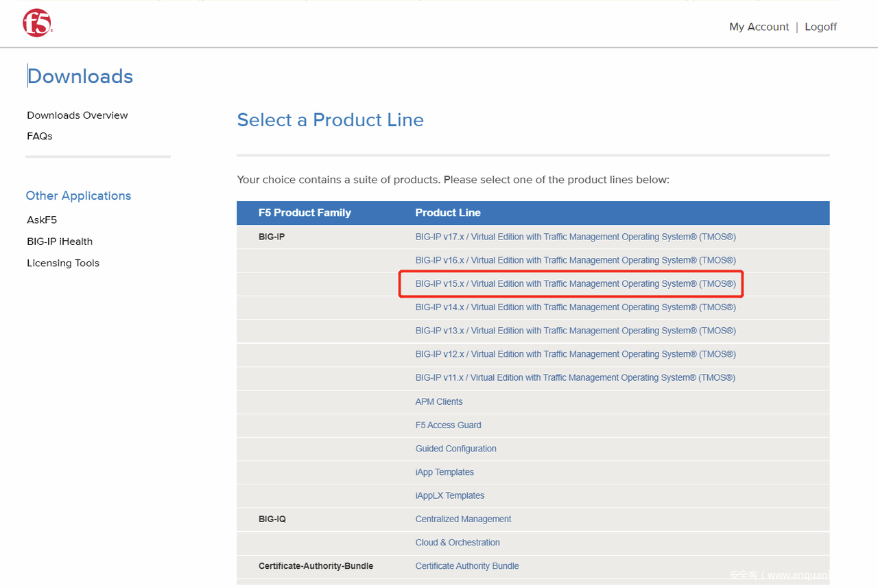Select BIG-IP v11.x product line
The image size is (878, 588).
click(x=575, y=377)
